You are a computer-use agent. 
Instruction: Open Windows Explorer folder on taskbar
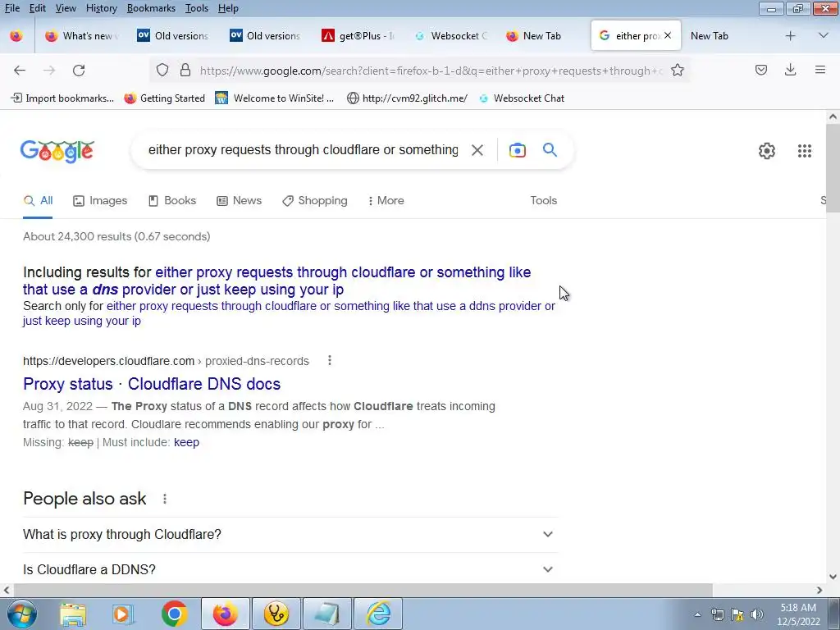(73, 614)
